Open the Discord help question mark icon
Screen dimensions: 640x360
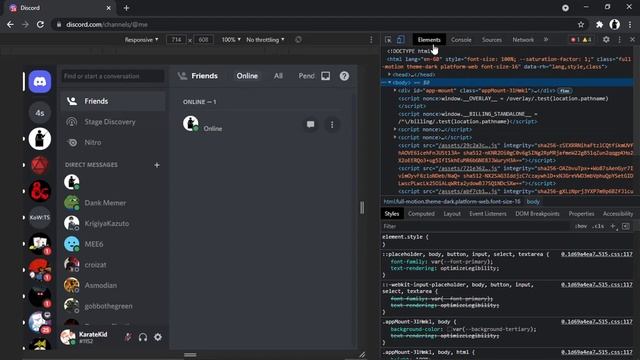(x=344, y=76)
